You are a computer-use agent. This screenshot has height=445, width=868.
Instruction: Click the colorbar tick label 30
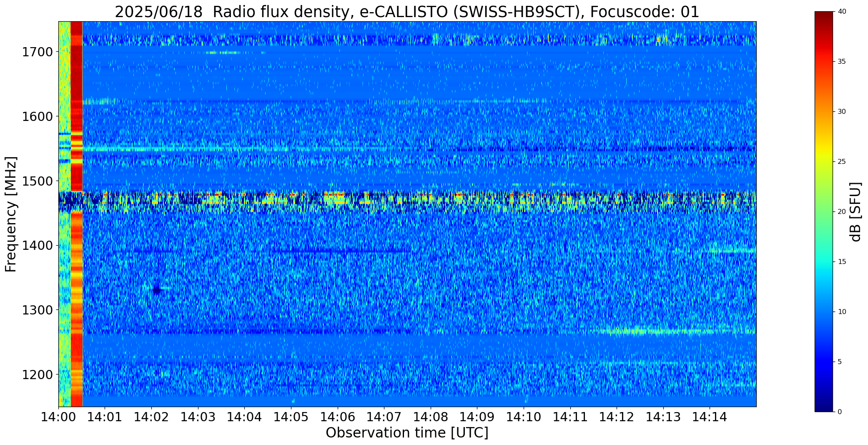[842, 112]
